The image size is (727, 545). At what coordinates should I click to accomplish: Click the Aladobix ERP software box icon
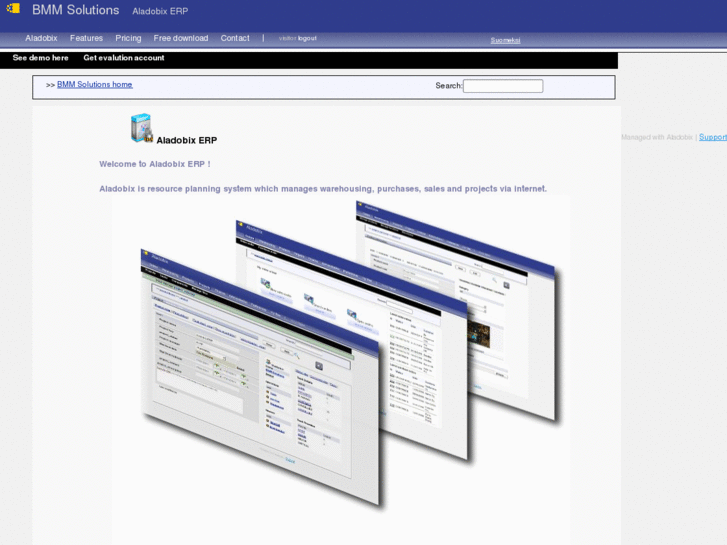(141, 128)
